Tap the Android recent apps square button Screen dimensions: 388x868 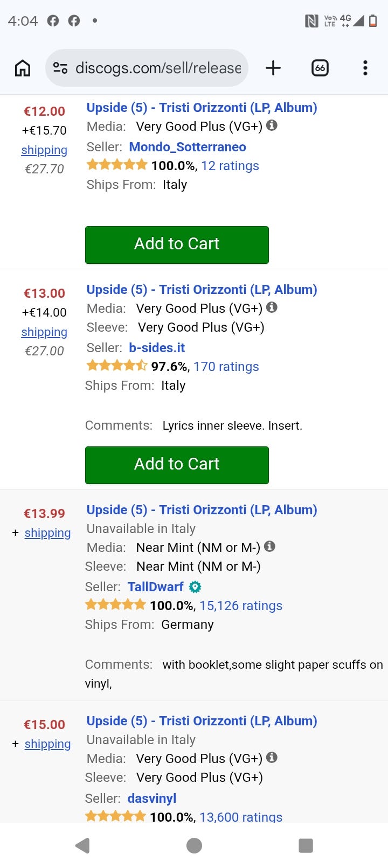pyautogui.click(x=306, y=845)
